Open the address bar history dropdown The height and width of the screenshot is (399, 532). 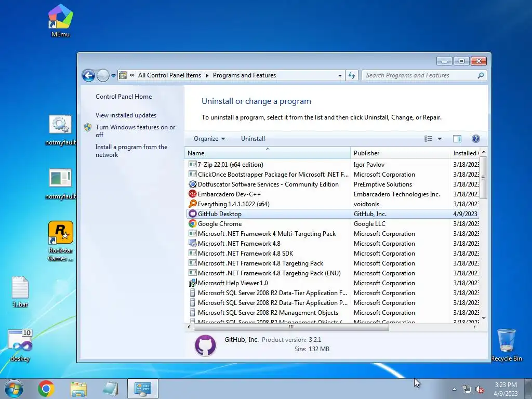coord(340,76)
